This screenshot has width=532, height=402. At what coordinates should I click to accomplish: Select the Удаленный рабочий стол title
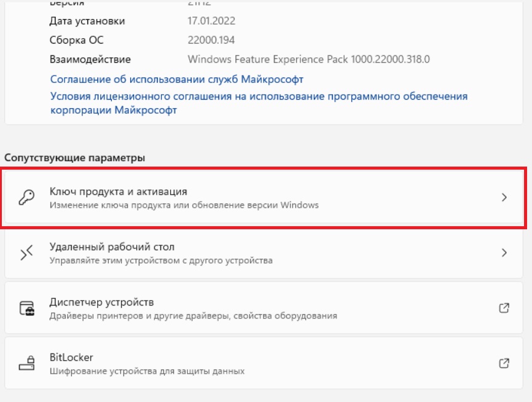point(112,247)
